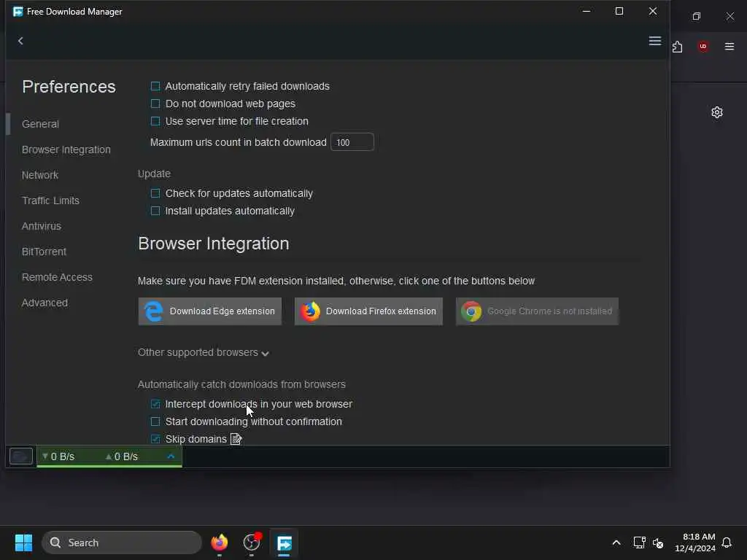Click Google Chrome is not installed button

coord(537,311)
